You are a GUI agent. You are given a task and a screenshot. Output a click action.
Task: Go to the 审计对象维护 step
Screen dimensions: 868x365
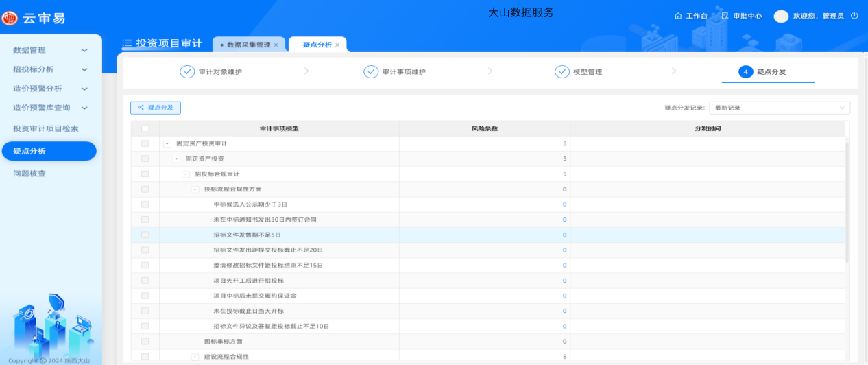point(220,71)
